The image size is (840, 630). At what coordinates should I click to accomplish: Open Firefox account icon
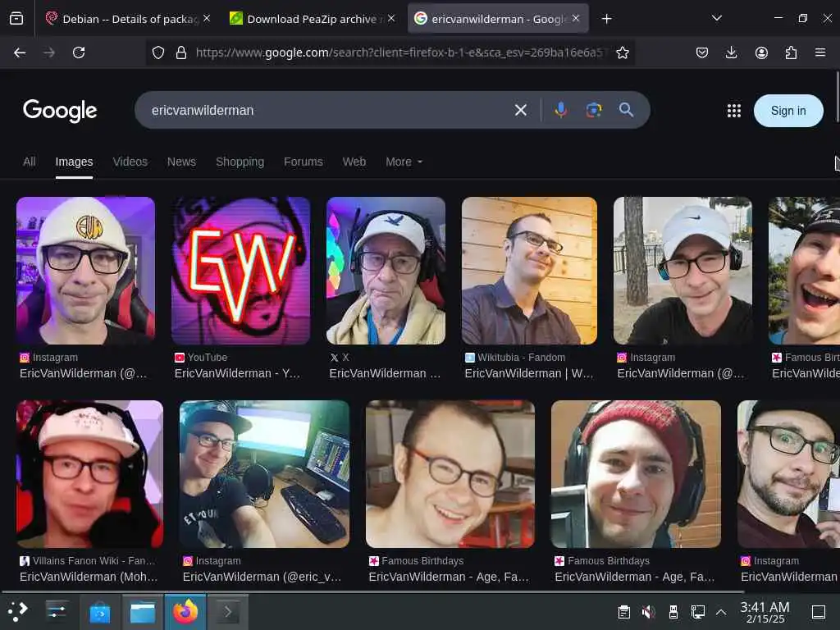click(x=761, y=52)
